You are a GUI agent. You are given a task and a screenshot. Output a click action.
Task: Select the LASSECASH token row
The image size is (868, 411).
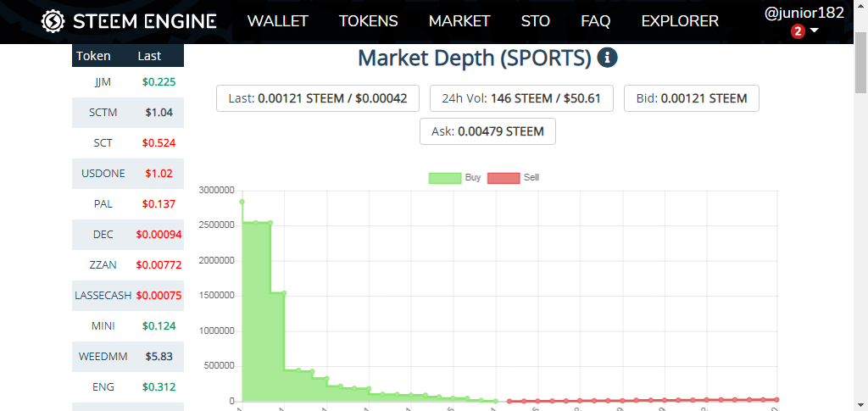tap(128, 296)
